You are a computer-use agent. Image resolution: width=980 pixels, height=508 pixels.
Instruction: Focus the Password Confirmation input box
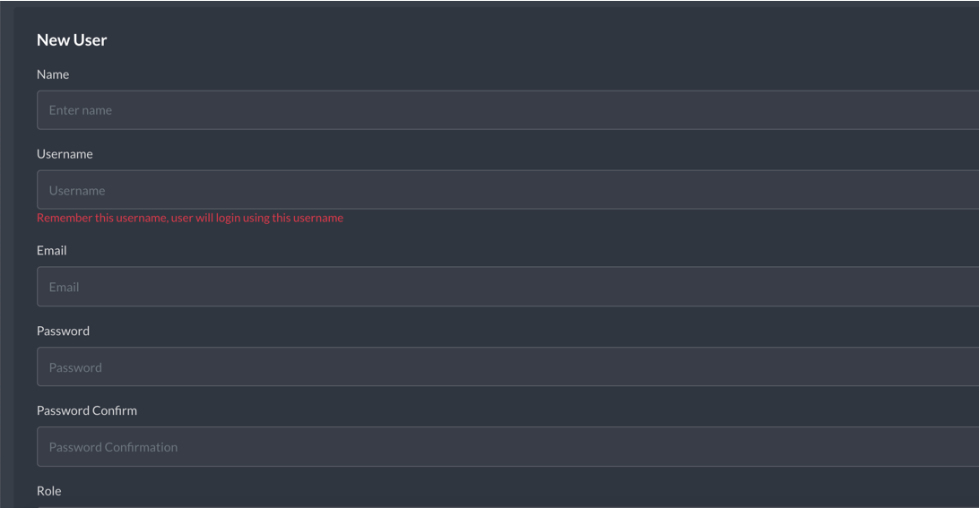coord(507,447)
